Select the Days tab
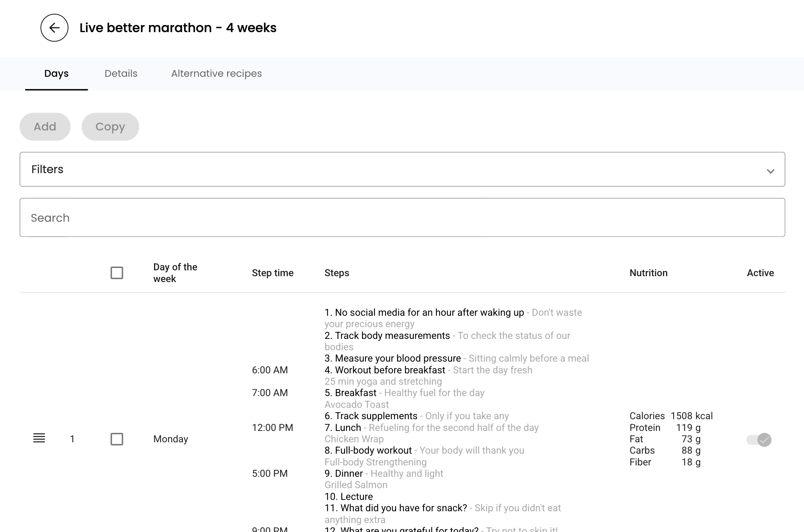This screenshot has width=804, height=532. point(56,74)
